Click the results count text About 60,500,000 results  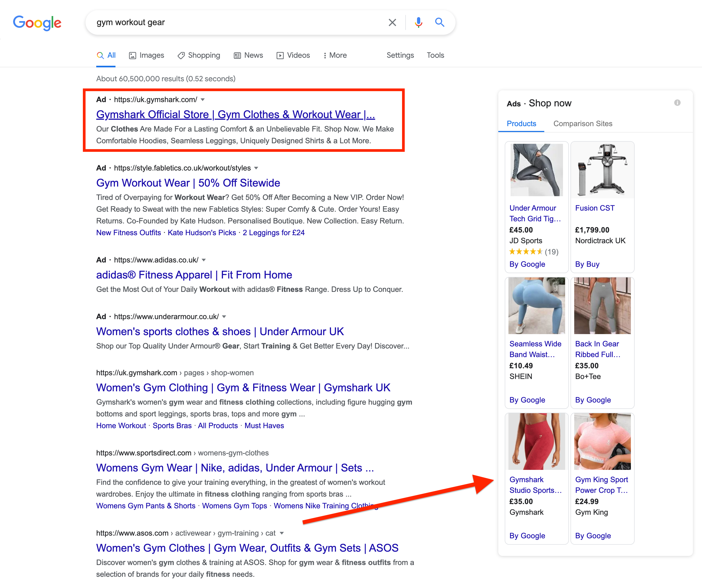[166, 79]
